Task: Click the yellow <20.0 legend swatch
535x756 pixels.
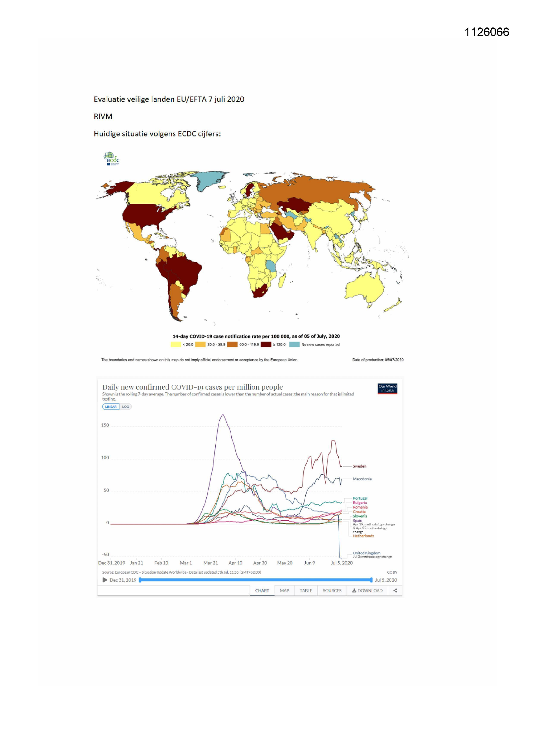Action: (176, 344)
